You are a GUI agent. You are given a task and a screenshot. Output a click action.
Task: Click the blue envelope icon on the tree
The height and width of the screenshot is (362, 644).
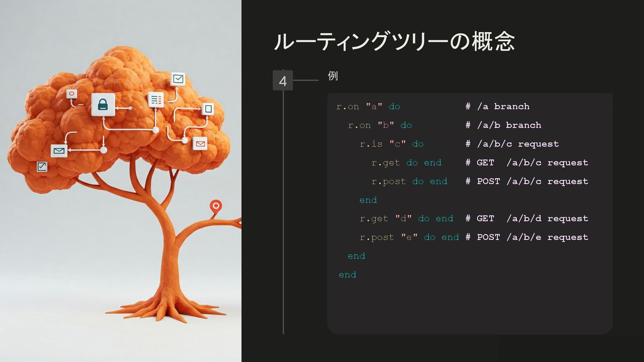tap(59, 151)
